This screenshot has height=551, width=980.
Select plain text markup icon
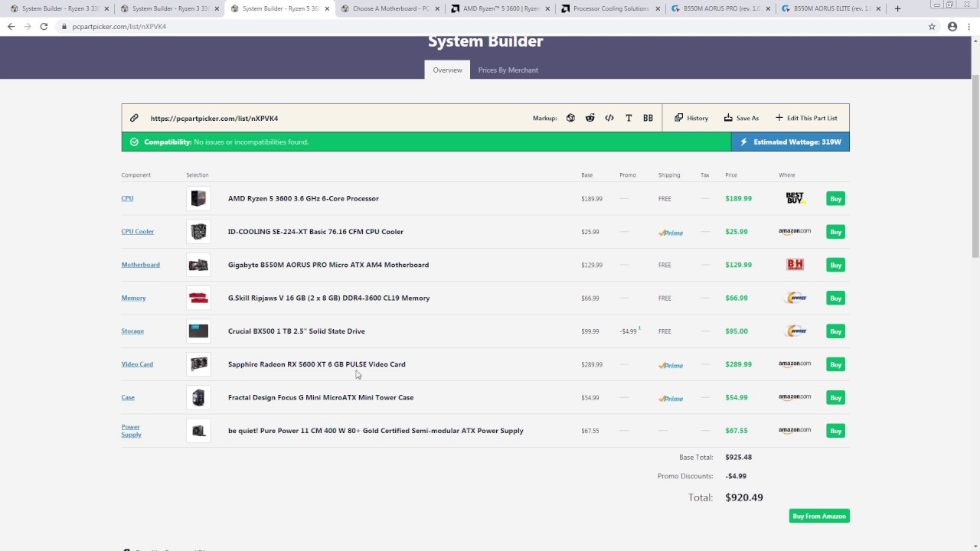[629, 118]
